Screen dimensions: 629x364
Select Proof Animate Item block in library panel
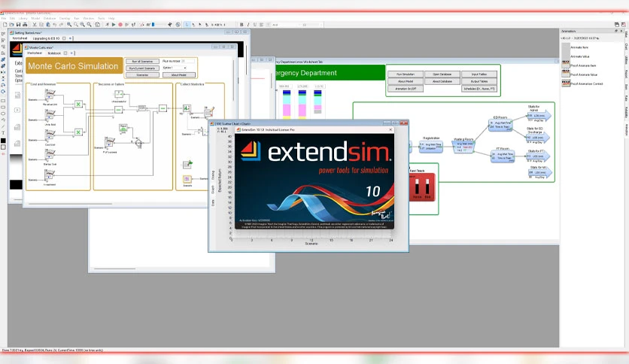click(579, 65)
